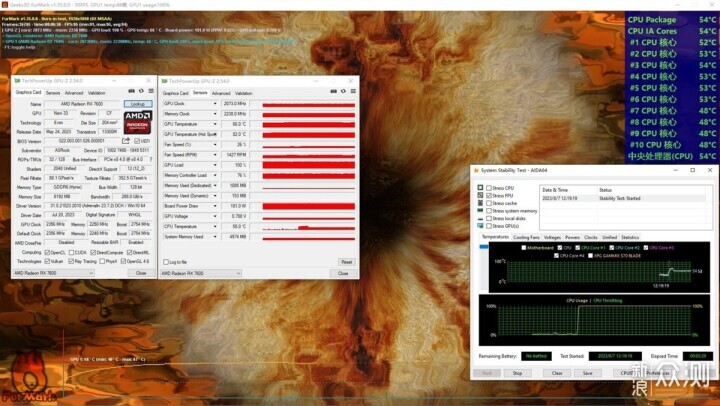Click screenshot camera icon in GPU-Z Graphics Card window
Screen dimensions: 720x406
tap(132, 91)
